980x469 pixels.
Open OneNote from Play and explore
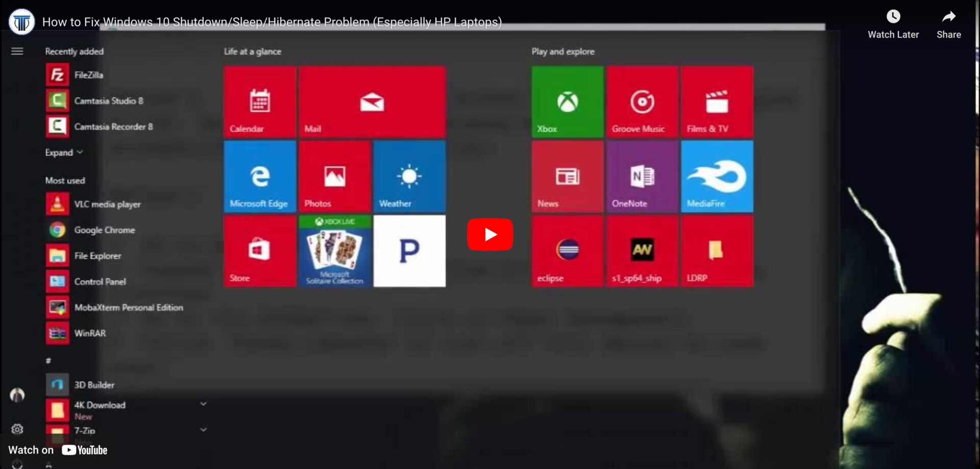pos(642,176)
